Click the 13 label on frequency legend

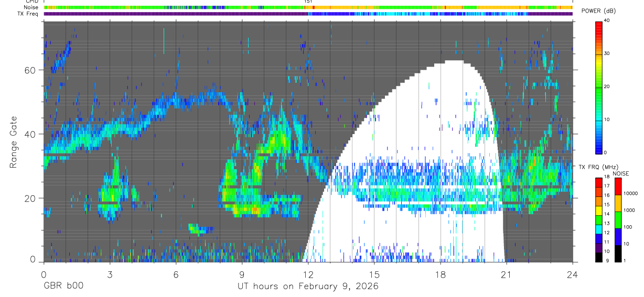(x=607, y=223)
